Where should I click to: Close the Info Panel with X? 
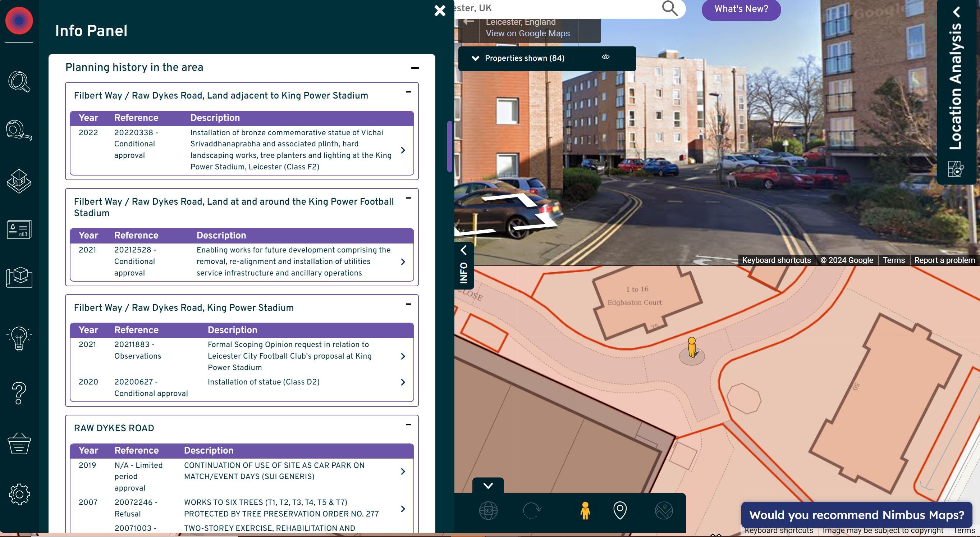click(x=440, y=11)
